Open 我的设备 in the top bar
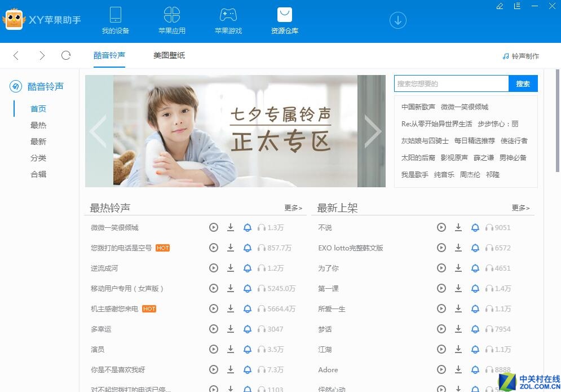 click(x=115, y=21)
